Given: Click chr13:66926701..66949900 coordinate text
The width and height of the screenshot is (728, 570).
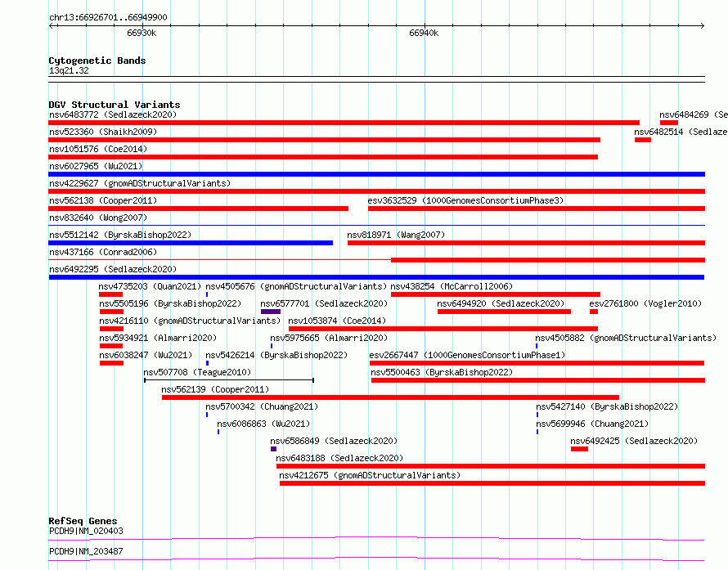Looking at the screenshot, I should point(108,17).
